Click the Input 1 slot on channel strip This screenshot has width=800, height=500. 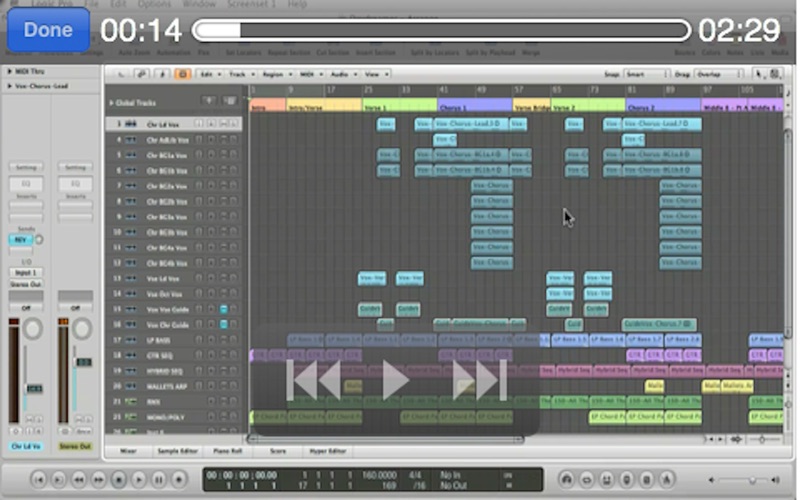click(26, 273)
